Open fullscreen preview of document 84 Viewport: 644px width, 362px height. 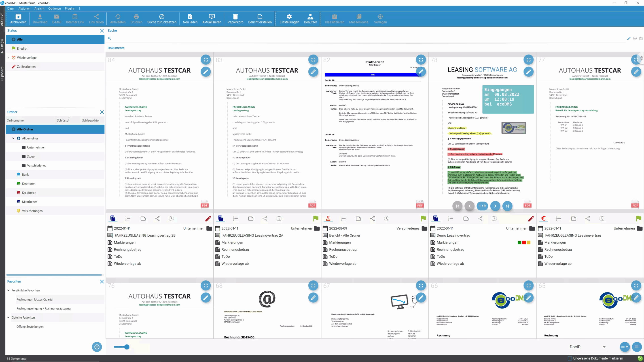pos(205,60)
